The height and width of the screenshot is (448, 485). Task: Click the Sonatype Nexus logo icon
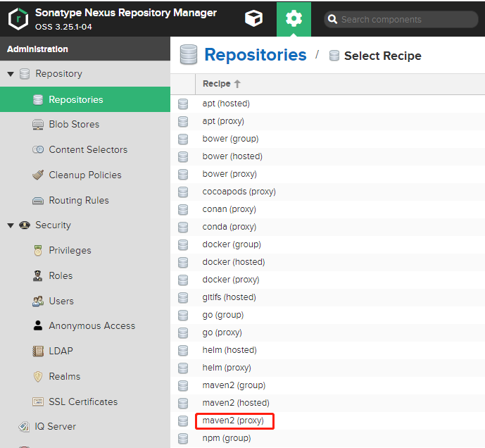pyautogui.click(x=18, y=19)
